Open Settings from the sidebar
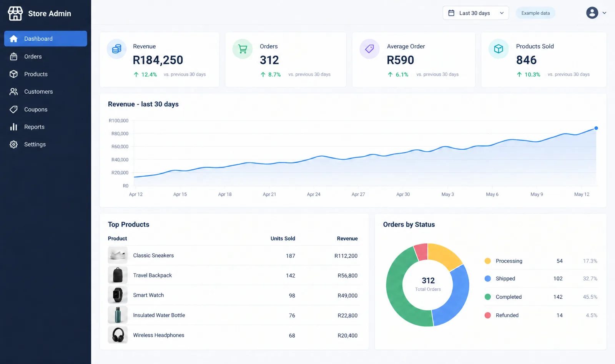Screen dimensions: 615x364 click(x=46, y=144)
